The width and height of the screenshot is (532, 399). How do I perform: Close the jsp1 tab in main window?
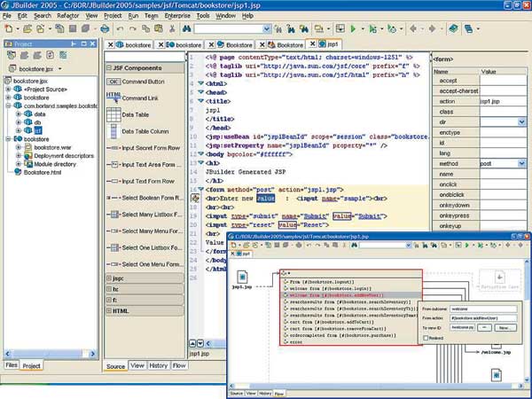[312, 43]
